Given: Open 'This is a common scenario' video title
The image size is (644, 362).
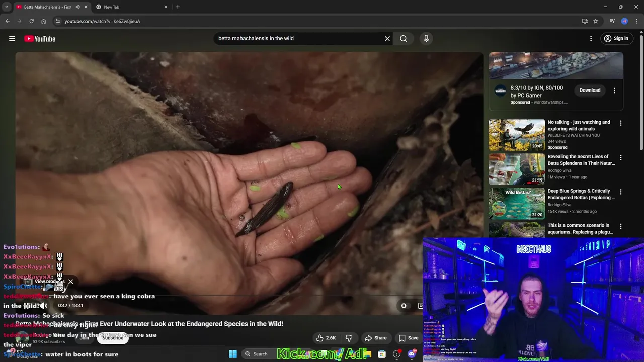Looking at the screenshot, I should point(580,229).
